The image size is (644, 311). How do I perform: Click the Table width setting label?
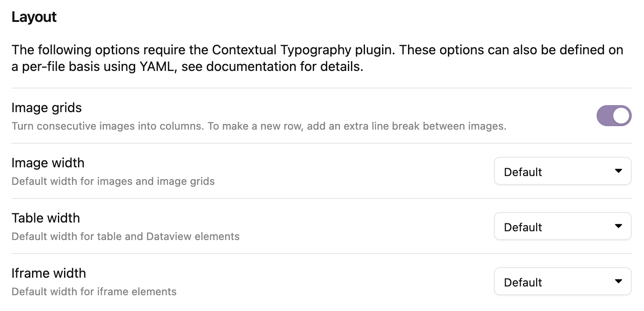tap(46, 218)
